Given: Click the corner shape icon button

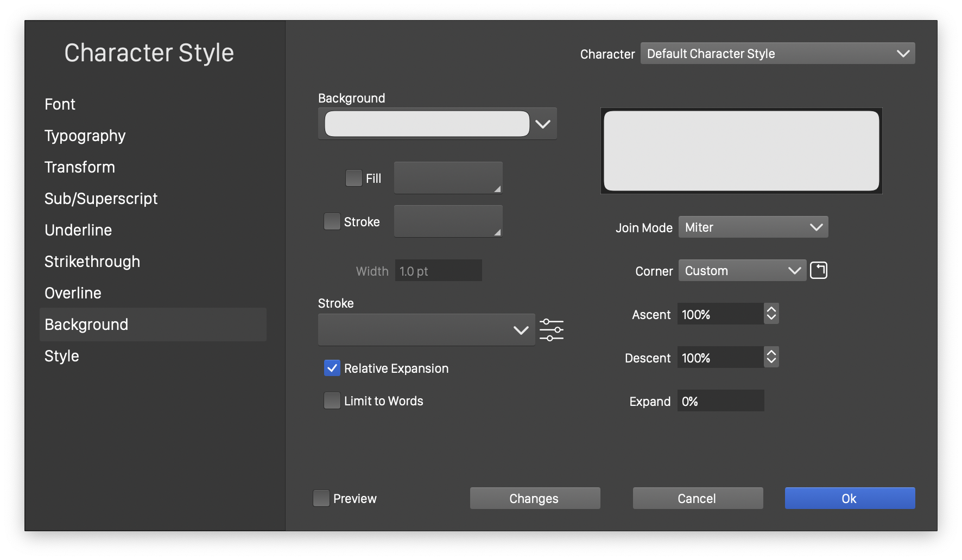Looking at the screenshot, I should coord(818,270).
